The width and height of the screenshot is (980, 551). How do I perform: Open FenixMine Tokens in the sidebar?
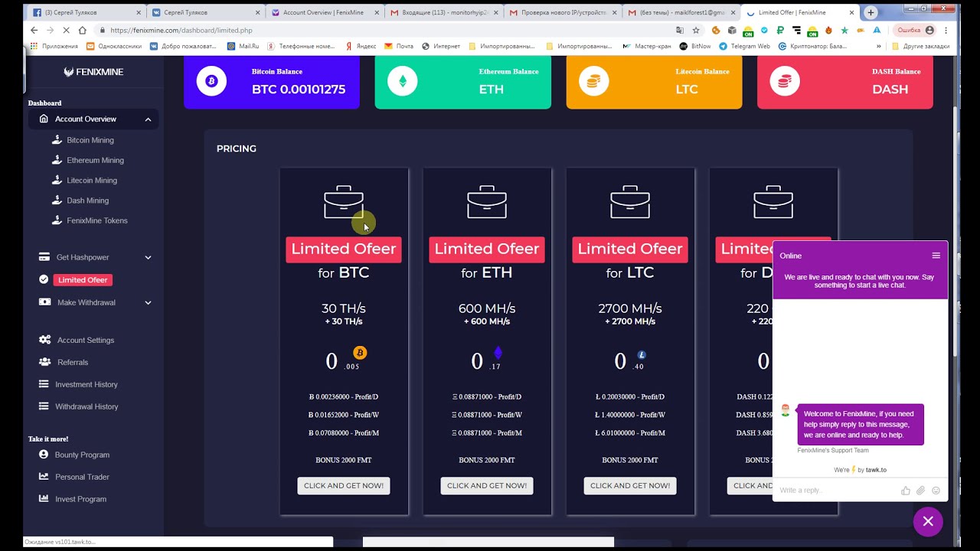click(x=97, y=220)
